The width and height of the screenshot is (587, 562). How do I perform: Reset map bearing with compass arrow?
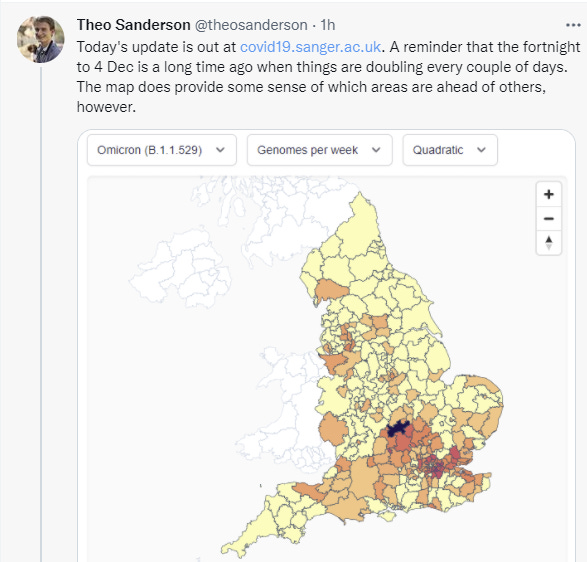click(x=548, y=243)
